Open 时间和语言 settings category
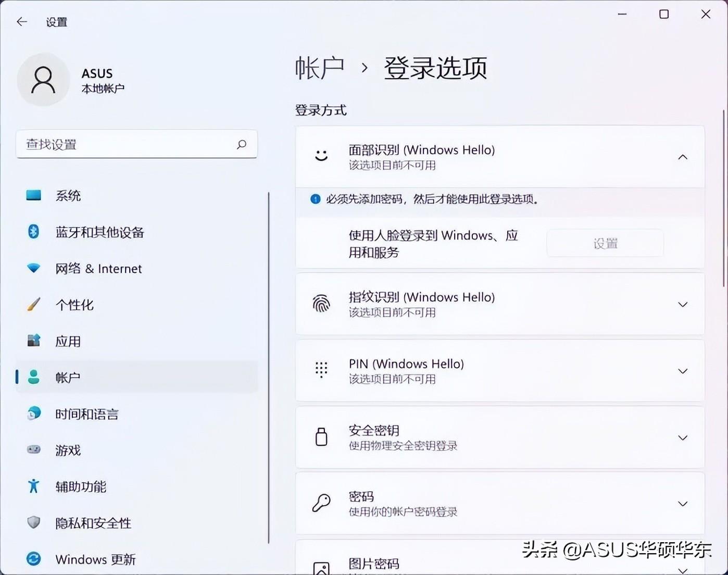This screenshot has height=575, width=728. click(x=137, y=414)
